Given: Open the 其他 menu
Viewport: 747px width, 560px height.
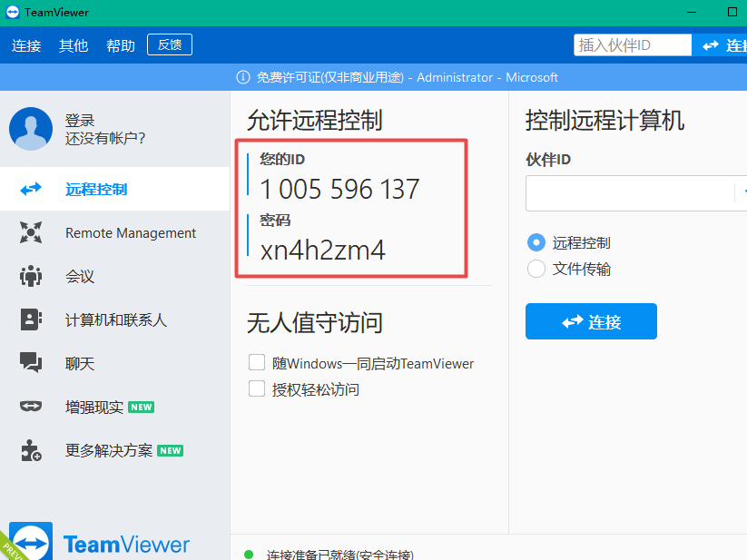Looking at the screenshot, I should pyautogui.click(x=74, y=45).
